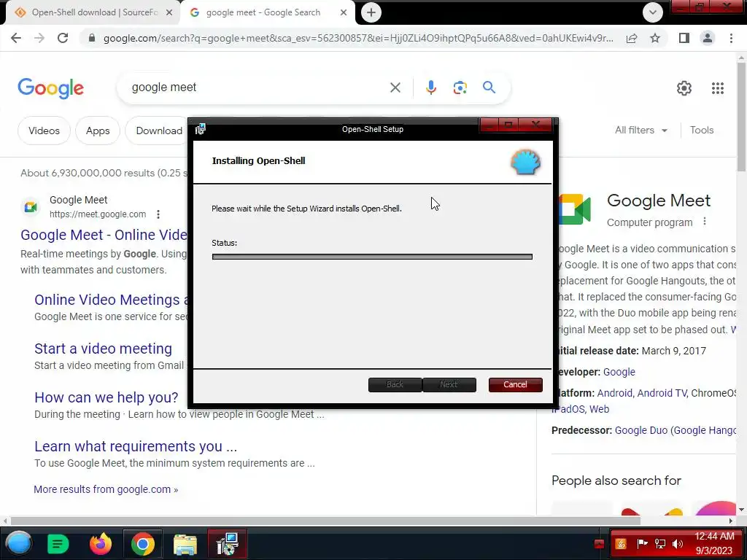Screen dimensions: 747x560
Task: Click the address bar URL
Action: (358, 38)
